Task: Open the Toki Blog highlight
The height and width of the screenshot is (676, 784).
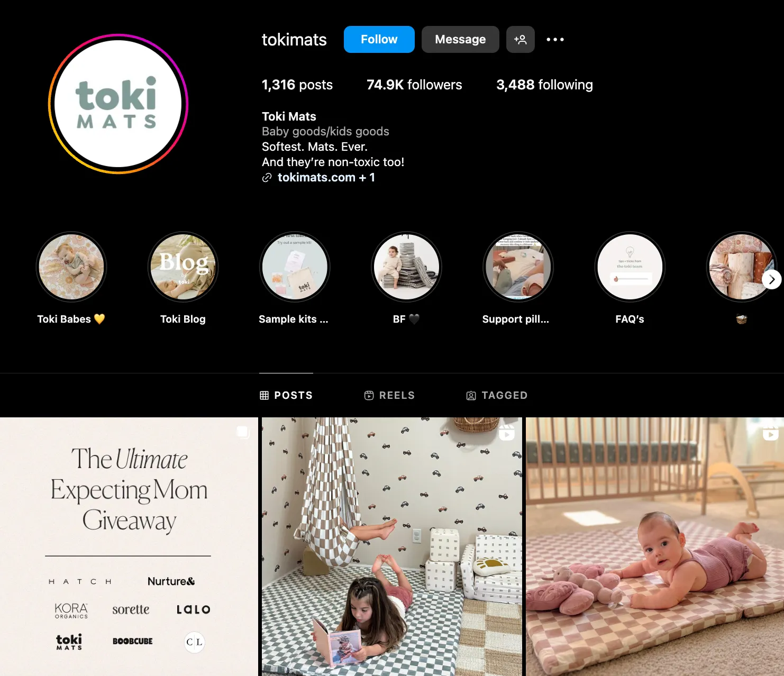Action: (183, 267)
